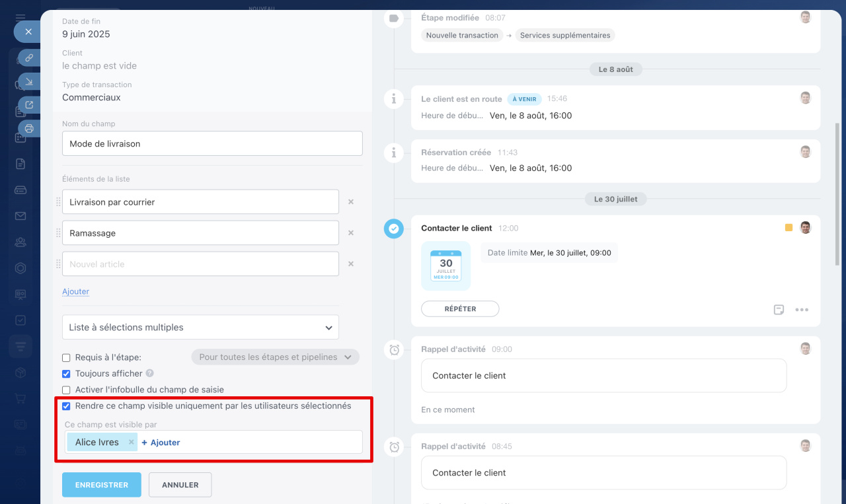This screenshot has height=504, width=846.
Task: Toggle 'Activer l'infobulle du champ de saisie'
Action: pos(66,390)
